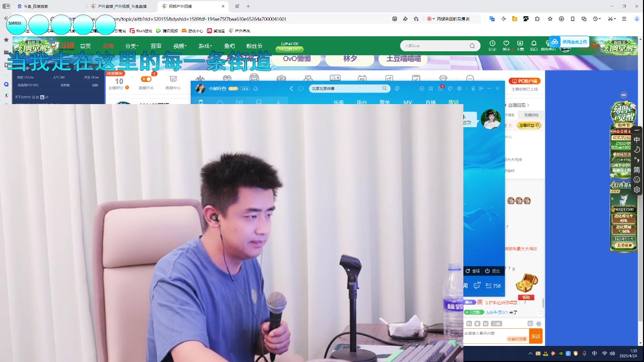Screen dimensions: 644x362
Task: Open IME emoji smiley icon
Action: tap(637, 179)
